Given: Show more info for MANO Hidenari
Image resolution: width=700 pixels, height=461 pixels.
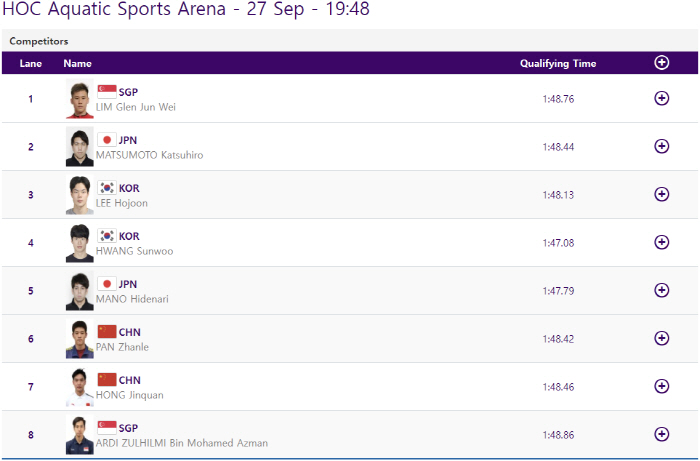Looking at the screenshot, I should pyautogui.click(x=661, y=290).
